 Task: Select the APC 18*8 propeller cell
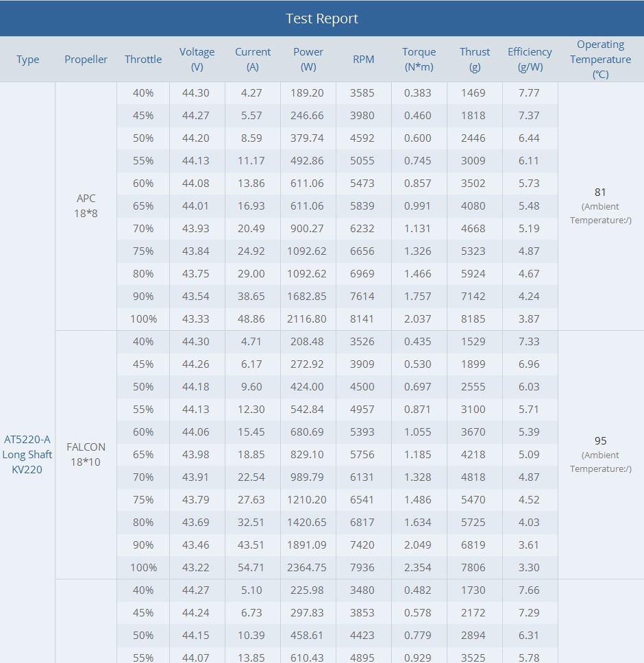86,206
